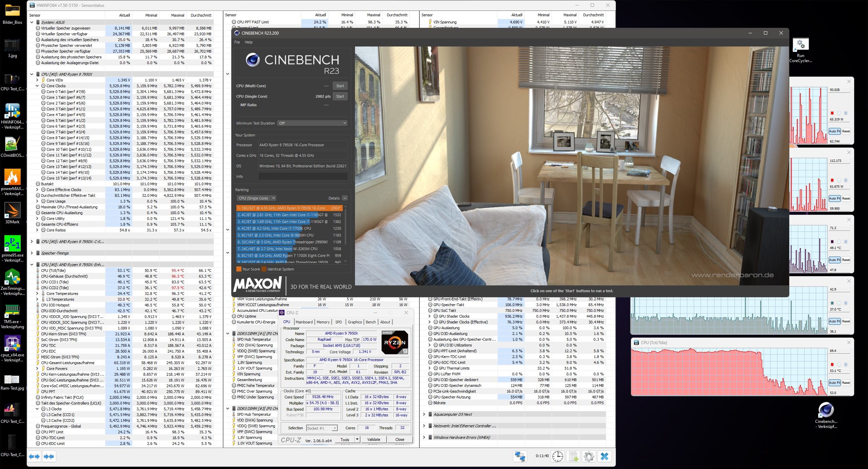The width and height of the screenshot is (868, 469).
Task: Reset the CPU (Tcl/Tdie) graph
Action: [x=846, y=382]
